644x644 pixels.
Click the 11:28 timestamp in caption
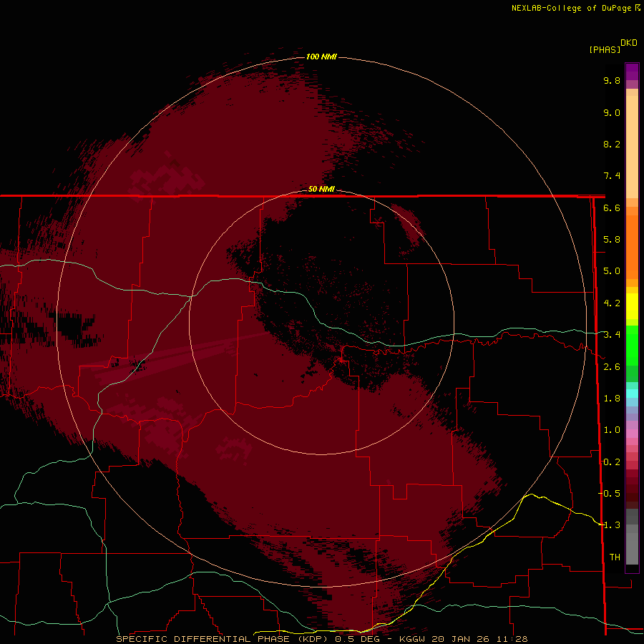512,639
